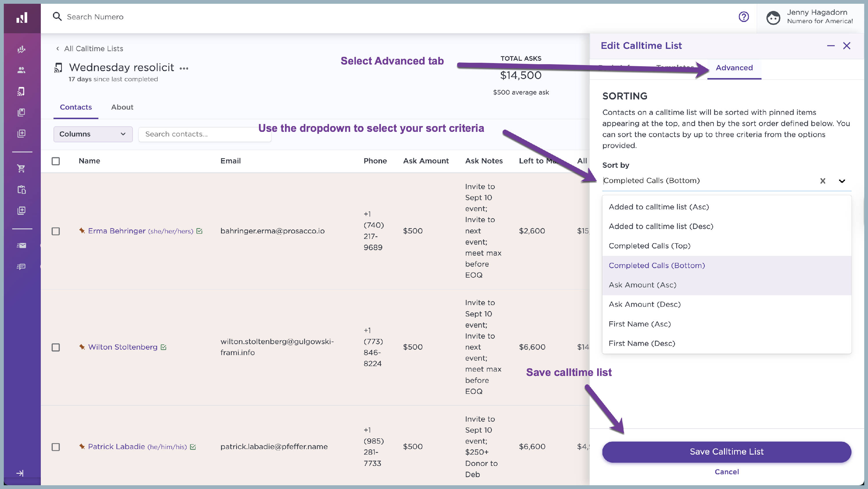Switch to the About tab
This screenshot has width=868, height=489.
pyautogui.click(x=122, y=107)
